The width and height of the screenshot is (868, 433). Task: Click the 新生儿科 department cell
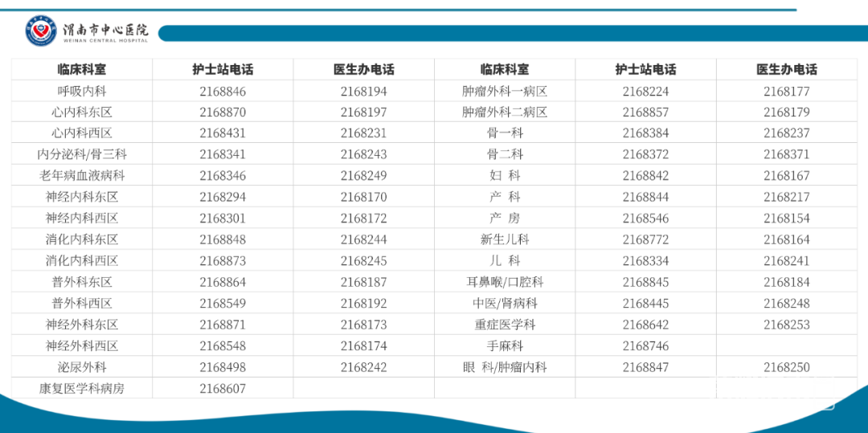click(505, 239)
